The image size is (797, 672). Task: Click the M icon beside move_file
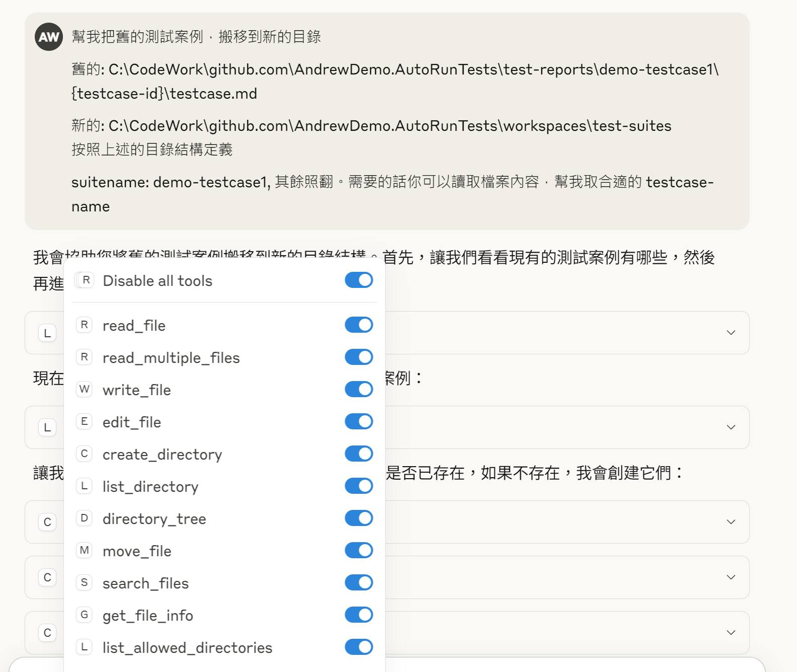(84, 551)
